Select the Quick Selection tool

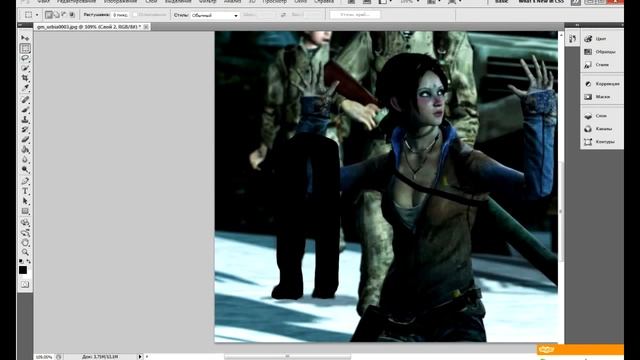click(25, 68)
